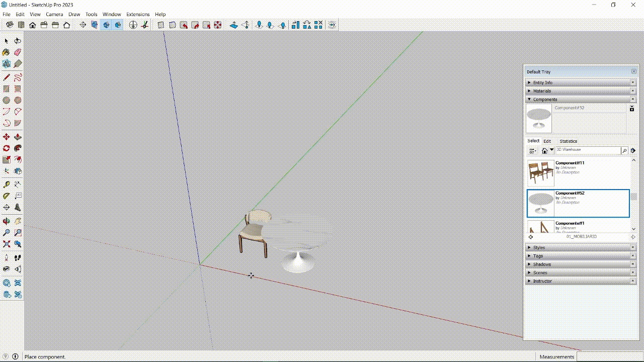Screen dimensions: 644x362
Task: Click the 3D Warehouse search magnifier button
Action: click(x=624, y=150)
